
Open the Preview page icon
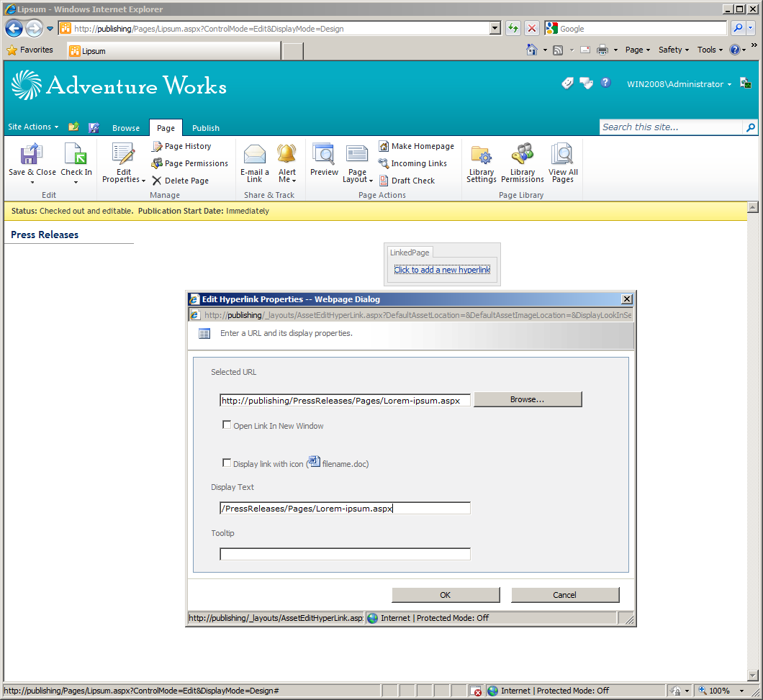point(324,154)
